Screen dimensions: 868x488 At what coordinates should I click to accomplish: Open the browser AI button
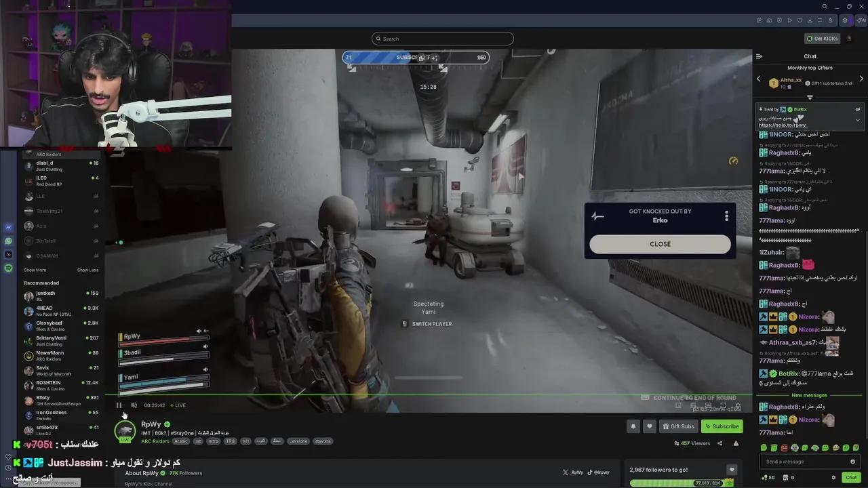pos(860,20)
